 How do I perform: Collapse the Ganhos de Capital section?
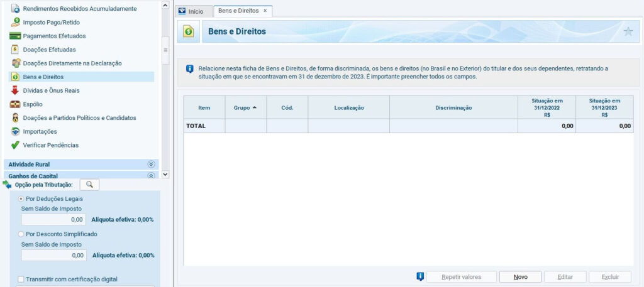click(150, 176)
